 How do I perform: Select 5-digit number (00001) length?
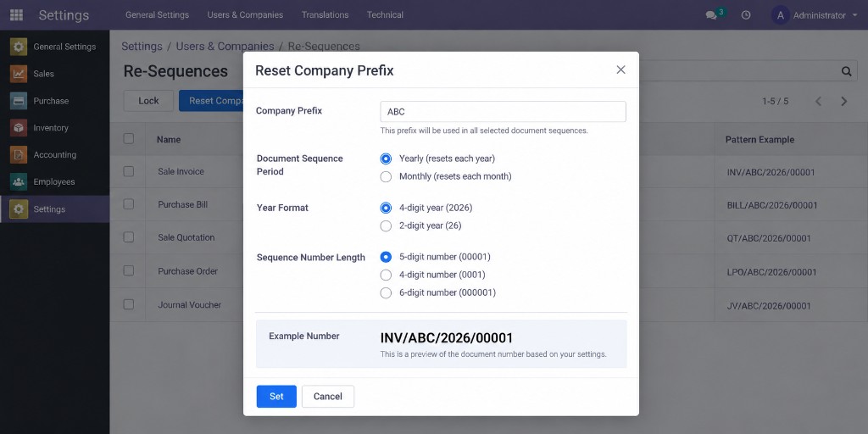[x=386, y=257]
